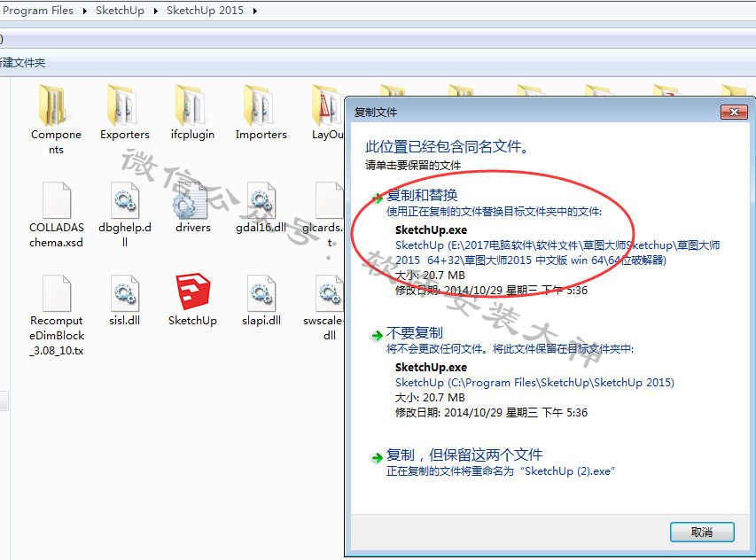The width and height of the screenshot is (756, 560).
Task: Select the dbghelp.dll file
Action: click(x=124, y=215)
